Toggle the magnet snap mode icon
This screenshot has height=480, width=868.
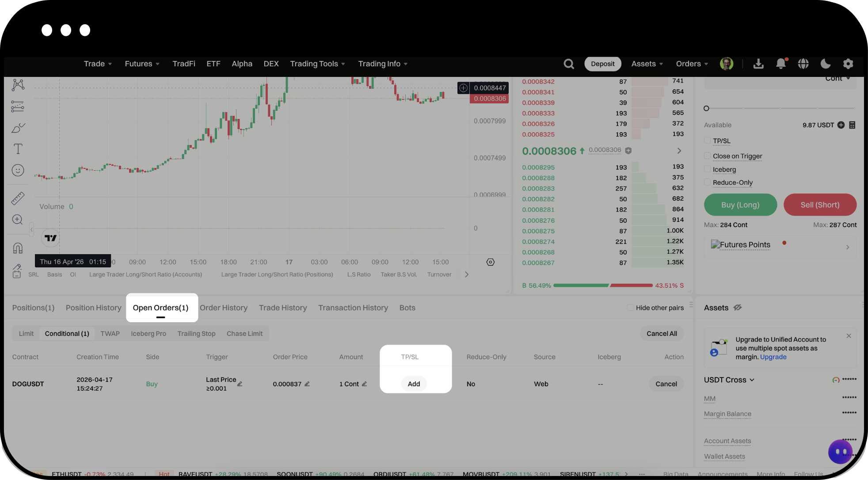18,248
